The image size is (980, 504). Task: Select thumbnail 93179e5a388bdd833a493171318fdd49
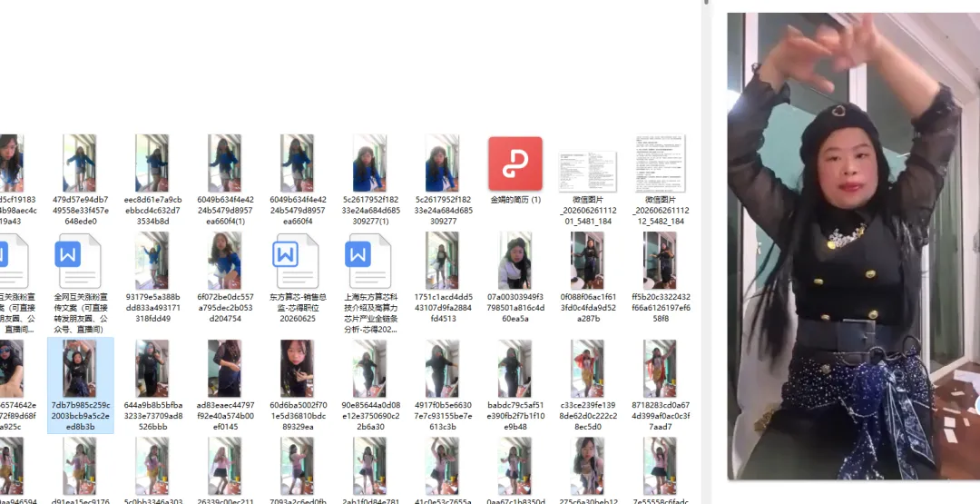[152, 261]
